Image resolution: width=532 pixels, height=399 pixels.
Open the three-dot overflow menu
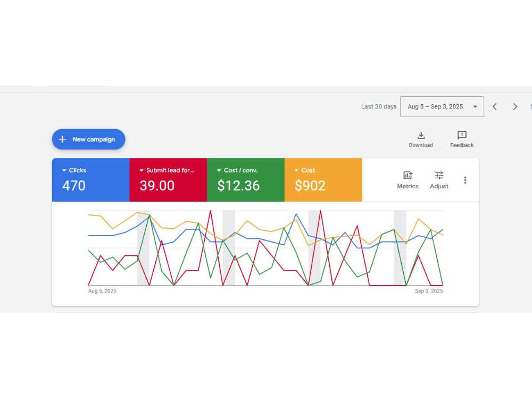pyautogui.click(x=465, y=180)
